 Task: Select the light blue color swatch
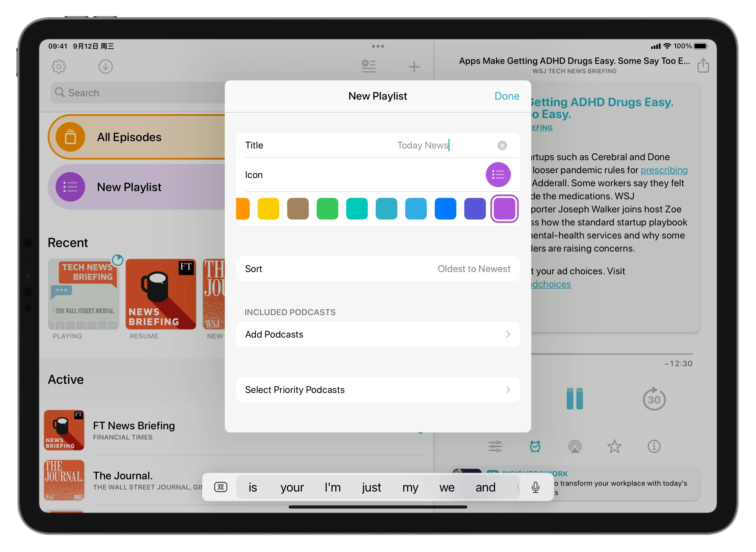click(416, 209)
